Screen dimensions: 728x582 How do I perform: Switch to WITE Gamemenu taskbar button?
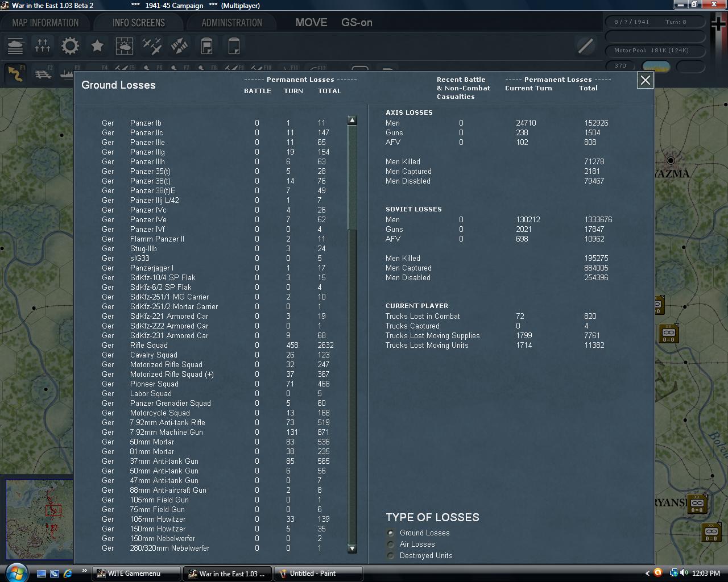click(x=136, y=573)
